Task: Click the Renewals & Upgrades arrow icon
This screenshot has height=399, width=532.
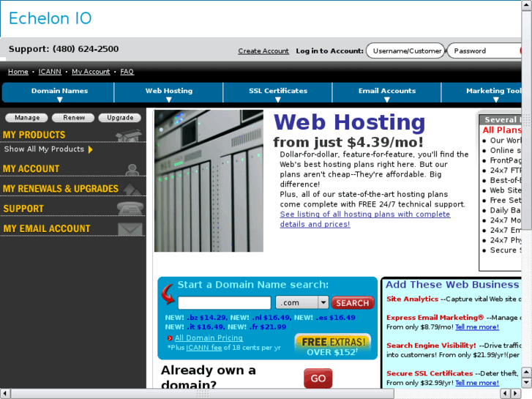Action: pos(132,189)
